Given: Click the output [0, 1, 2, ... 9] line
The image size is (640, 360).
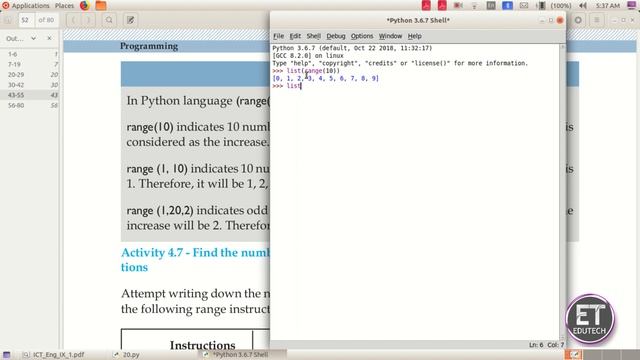Looking at the screenshot, I should click(x=325, y=78).
